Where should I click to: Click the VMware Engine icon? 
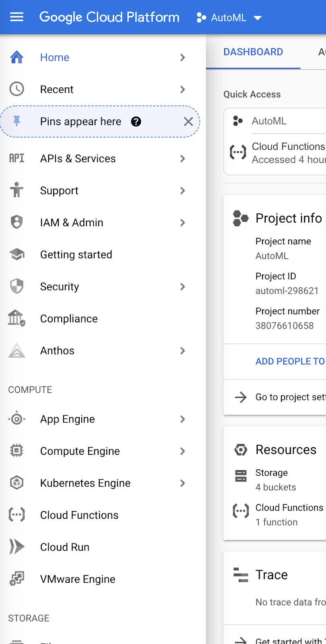point(17,579)
